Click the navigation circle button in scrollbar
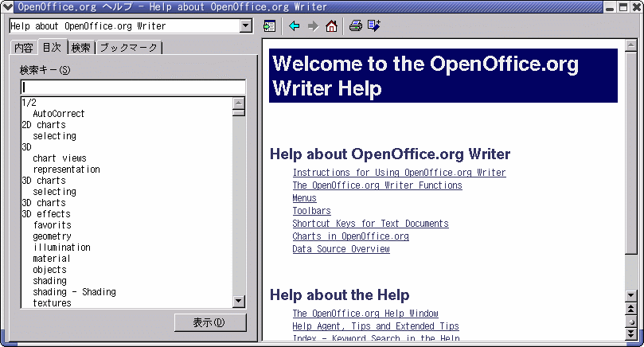The height and width of the screenshot is (347, 644). click(x=630, y=322)
